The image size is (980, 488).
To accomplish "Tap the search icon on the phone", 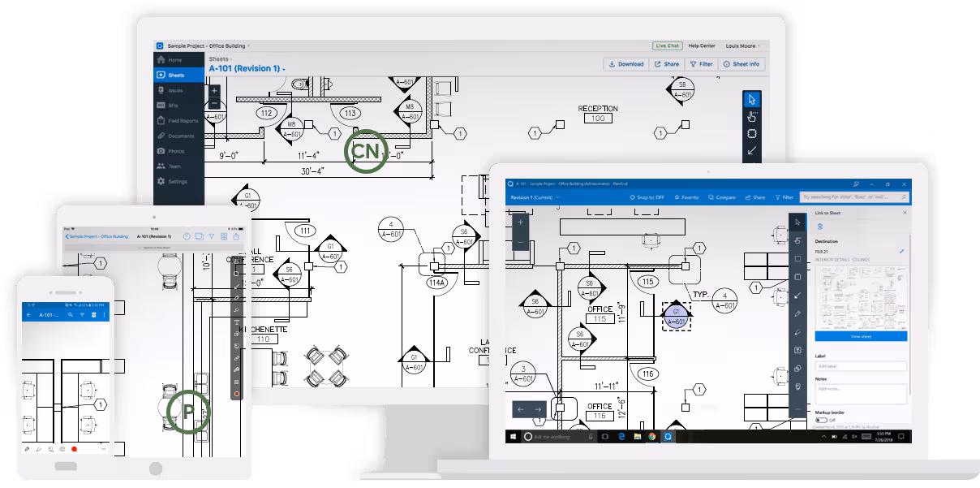I will [x=71, y=314].
